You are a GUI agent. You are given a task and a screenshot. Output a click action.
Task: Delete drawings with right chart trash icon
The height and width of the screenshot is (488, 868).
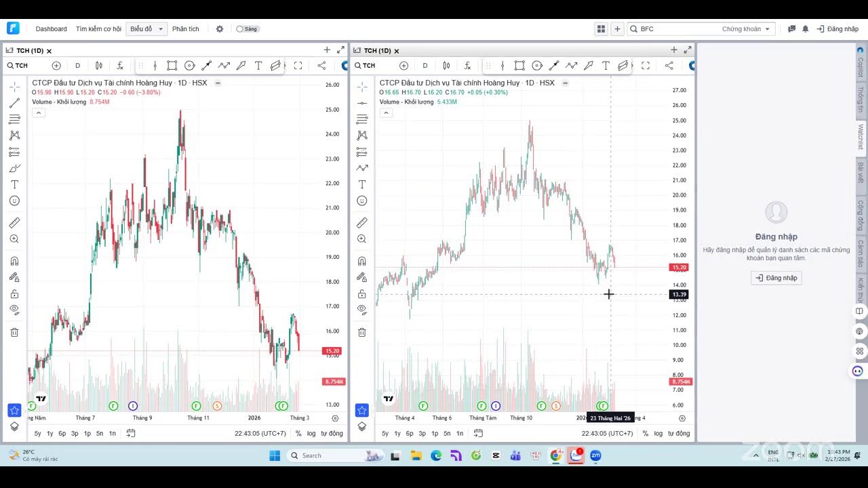362,332
